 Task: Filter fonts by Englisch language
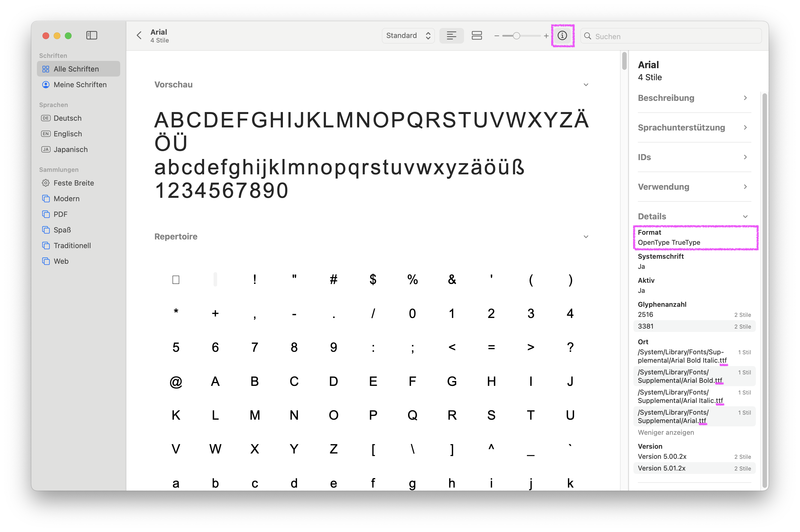coord(78,134)
